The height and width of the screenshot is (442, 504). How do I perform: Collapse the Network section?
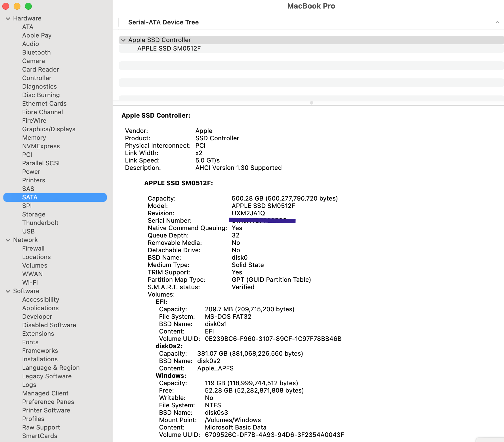8,240
